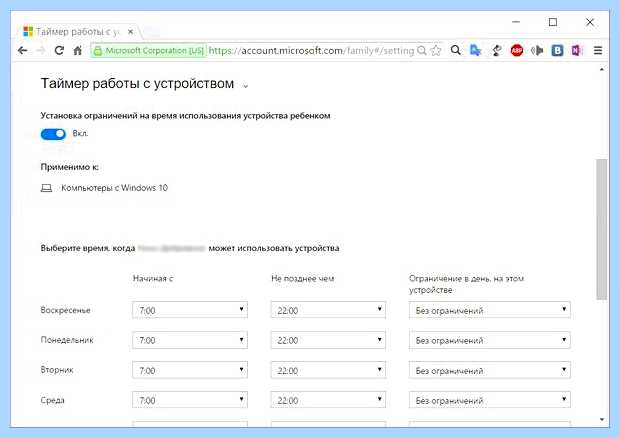Open the search magnifier extension icon
Viewport: 620px width, 438px height.
[x=456, y=50]
